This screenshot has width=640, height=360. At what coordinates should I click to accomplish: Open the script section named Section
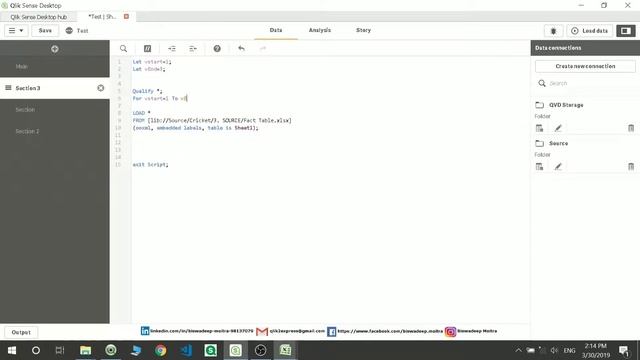click(55, 110)
